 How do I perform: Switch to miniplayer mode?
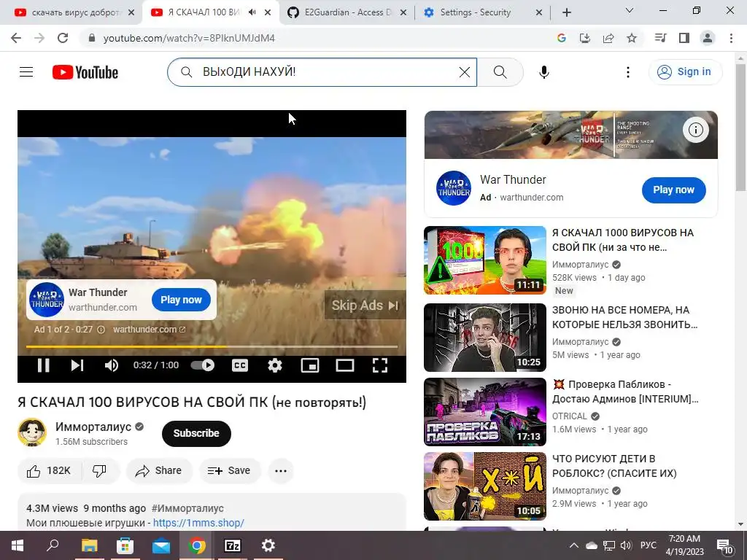[x=309, y=365]
